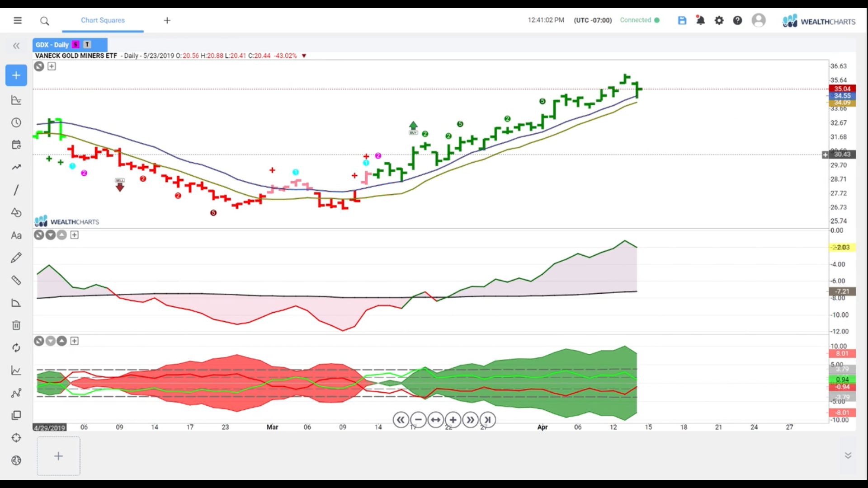Reset chart width with horizontal arrows button

(x=435, y=420)
